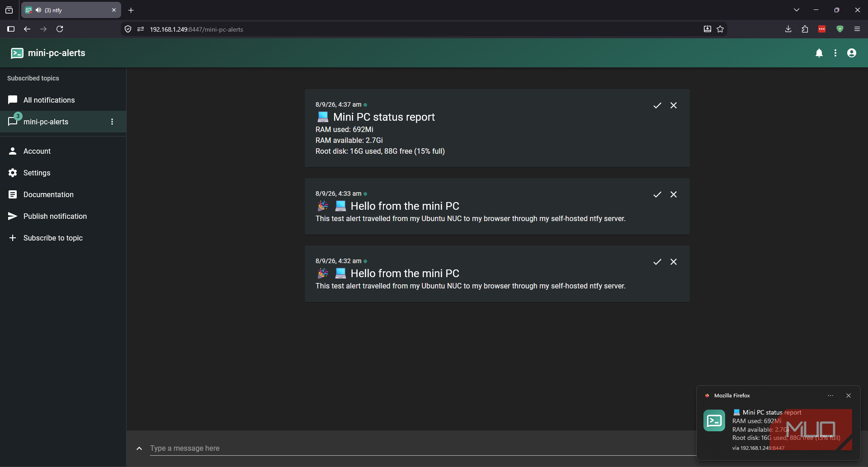
Task: Open the header three-dot options menu
Action: pos(835,53)
